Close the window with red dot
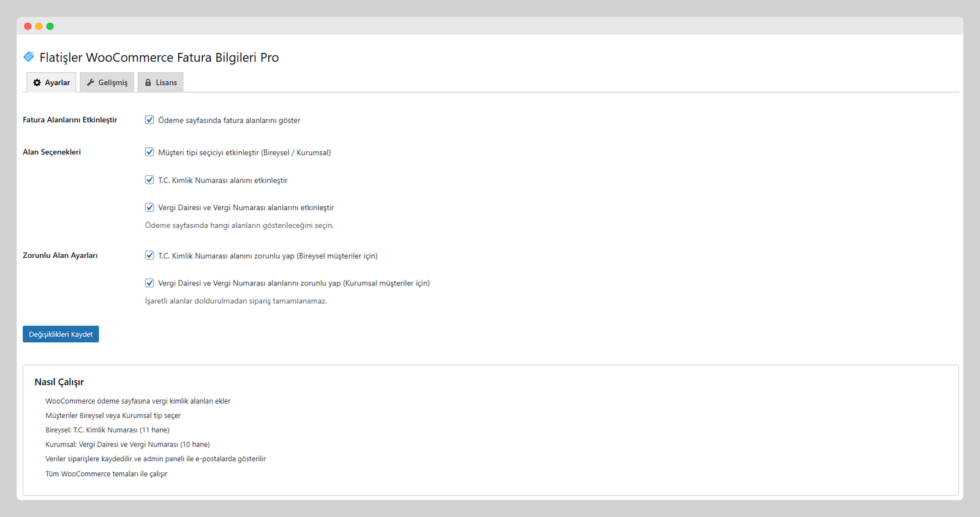Image resolution: width=980 pixels, height=517 pixels. coord(28,26)
